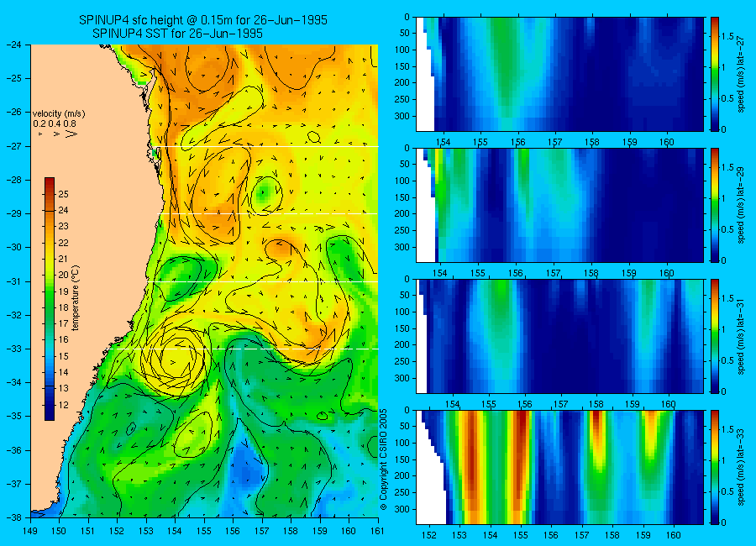This screenshot has width=756, height=546.
Task: Click the "speed (m/s) lat=-29" label
Action: click(742, 206)
